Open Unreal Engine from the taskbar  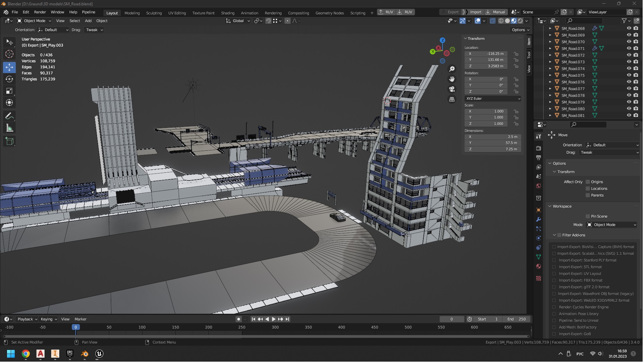[99, 354]
